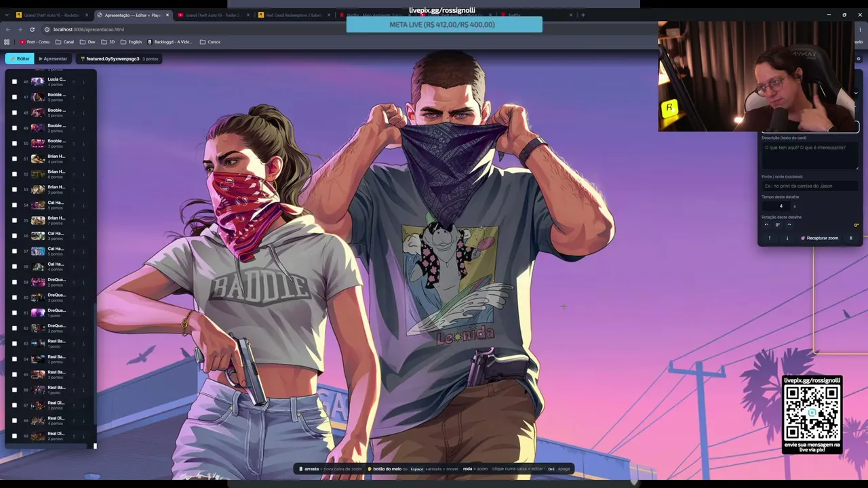Viewport: 868px width, 488px height.
Task: Switch to Apresentar mode
Action: 53,59
